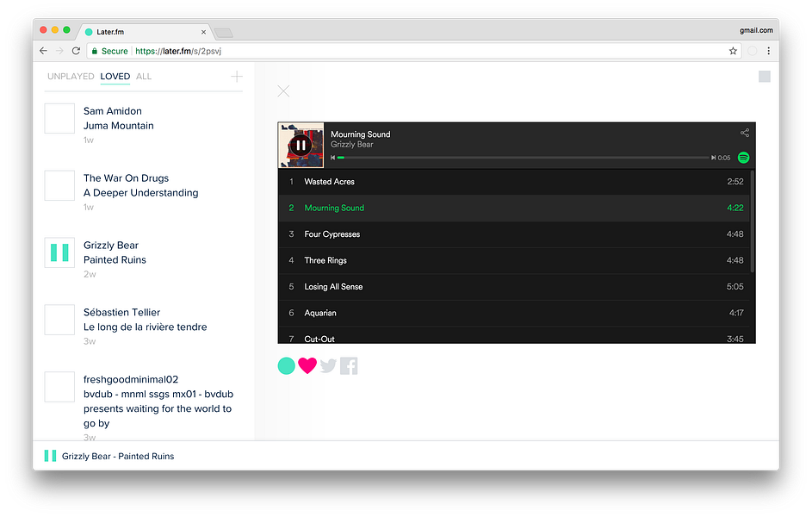Image resolution: width=812 pixels, height=517 pixels.
Task: Open the freshgoodminimal02 bvdub entry
Action: tap(158, 402)
